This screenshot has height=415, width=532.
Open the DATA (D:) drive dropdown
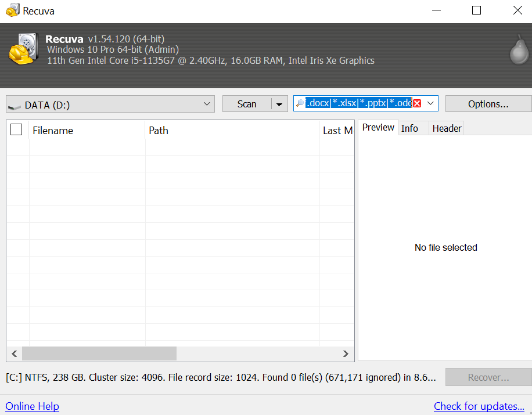coord(110,104)
